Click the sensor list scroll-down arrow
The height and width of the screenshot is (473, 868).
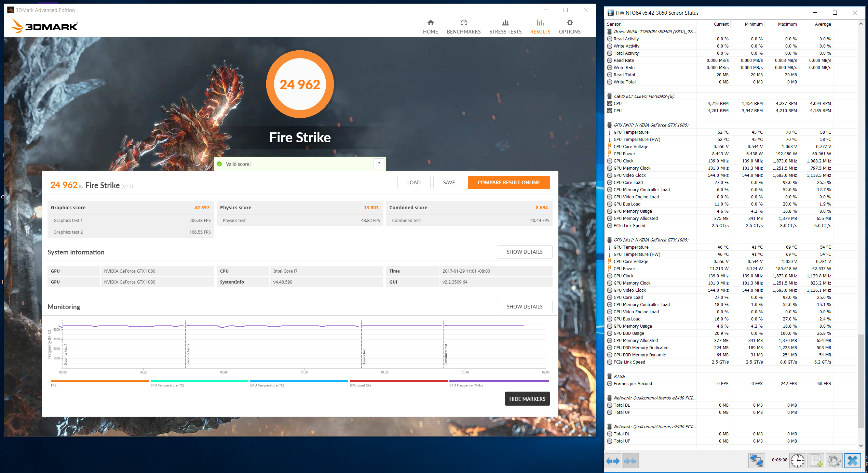[861, 445]
